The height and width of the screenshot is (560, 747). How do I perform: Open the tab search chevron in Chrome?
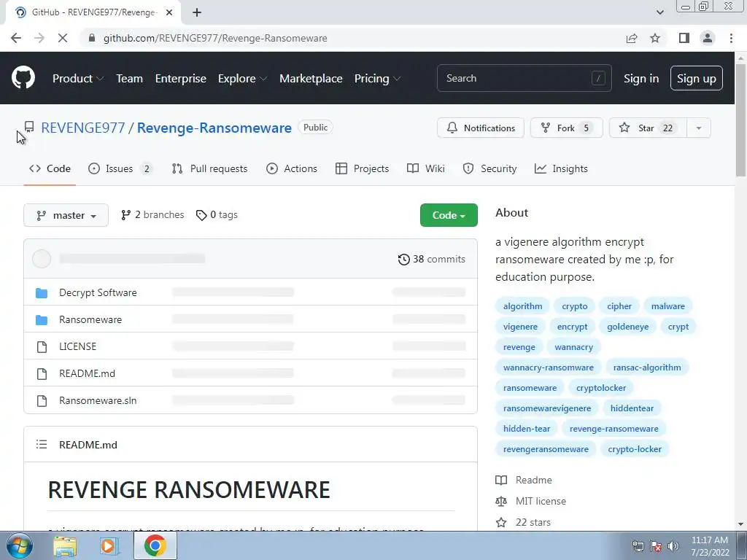click(x=659, y=12)
